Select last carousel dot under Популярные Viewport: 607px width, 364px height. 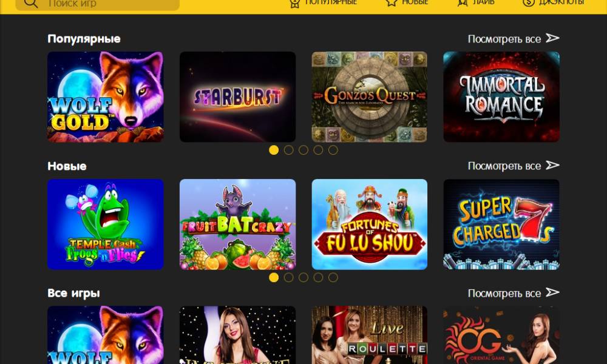coord(333,150)
